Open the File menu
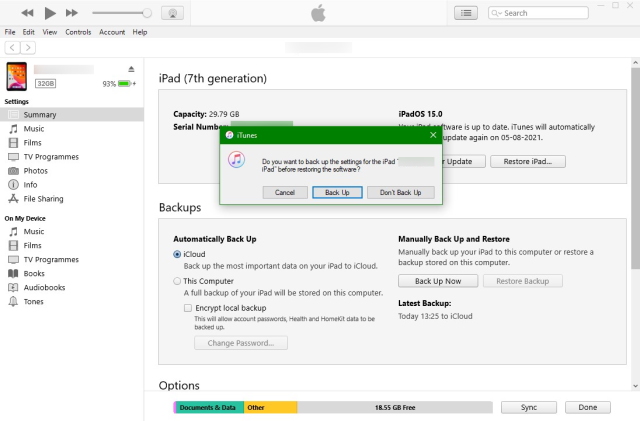The height and width of the screenshot is (421, 640). click(x=10, y=32)
